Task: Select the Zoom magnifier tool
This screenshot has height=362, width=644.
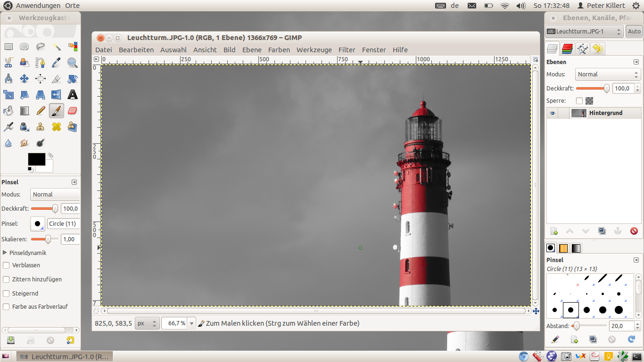Action: tap(73, 63)
